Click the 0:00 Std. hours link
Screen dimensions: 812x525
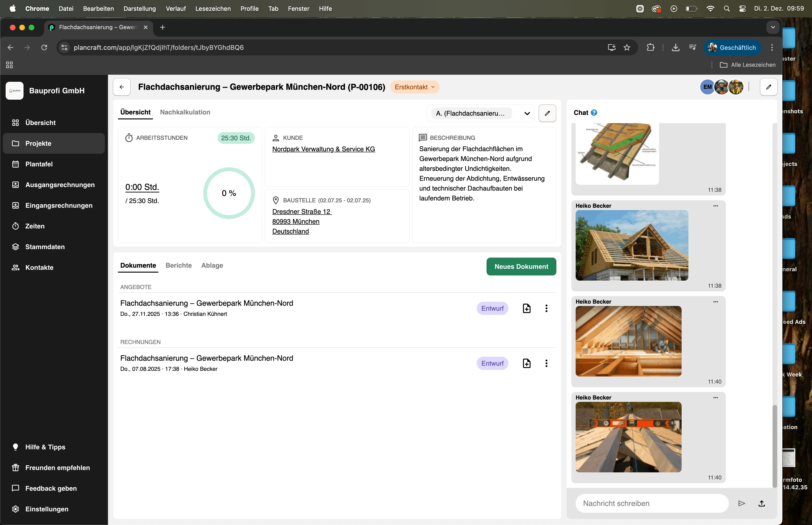[x=142, y=187]
